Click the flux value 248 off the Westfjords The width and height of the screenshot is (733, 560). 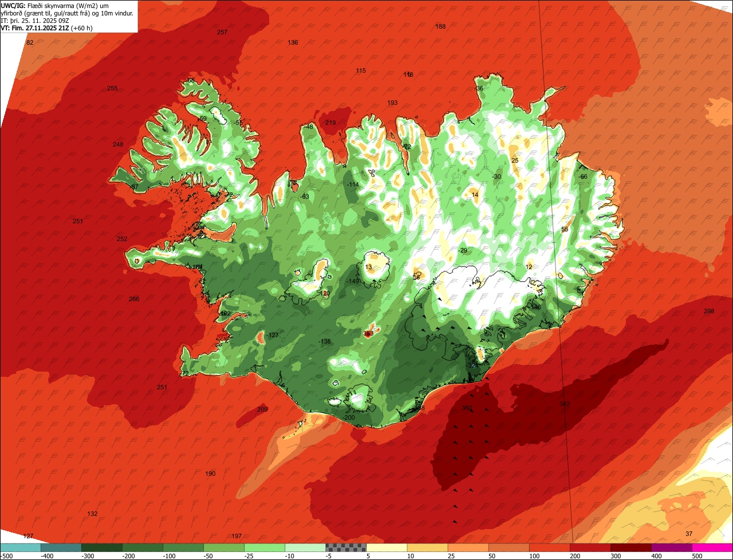[x=118, y=144]
